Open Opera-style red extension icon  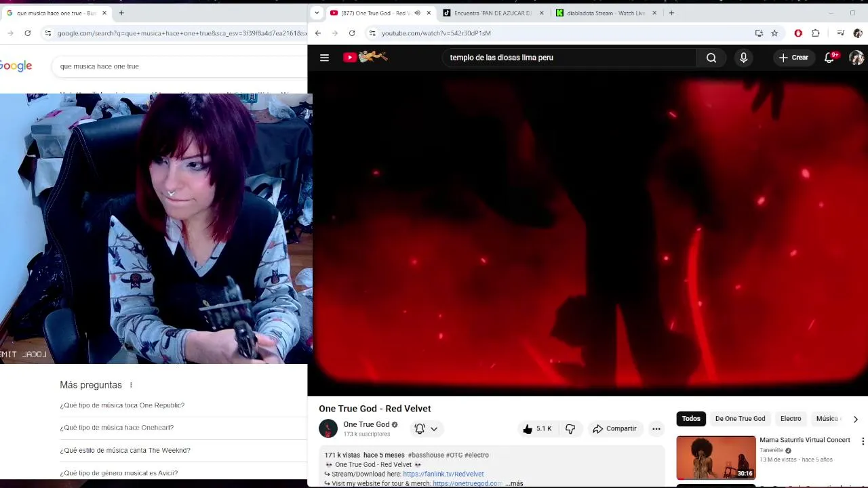pyautogui.click(x=798, y=33)
